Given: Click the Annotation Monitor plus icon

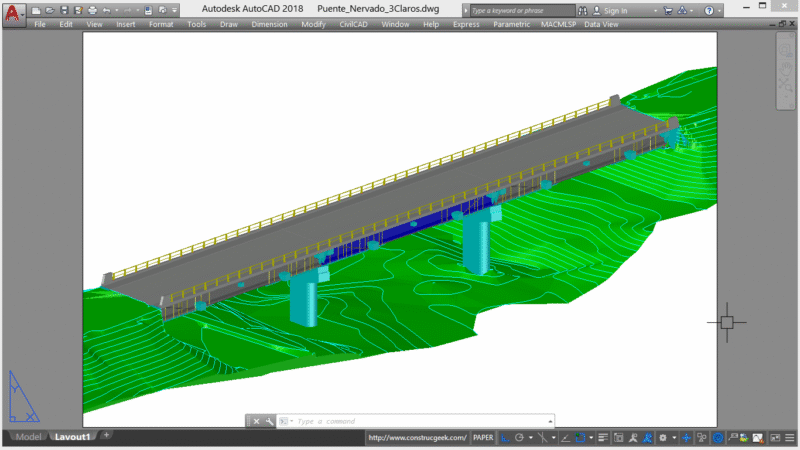Looking at the screenshot, I should [x=686, y=438].
